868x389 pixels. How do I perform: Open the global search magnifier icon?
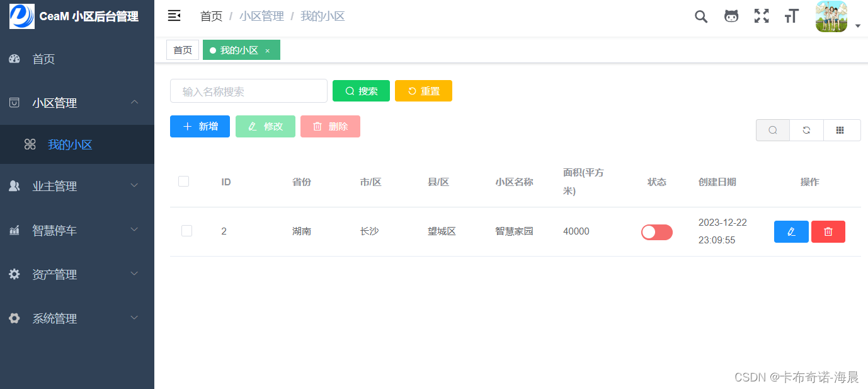700,16
